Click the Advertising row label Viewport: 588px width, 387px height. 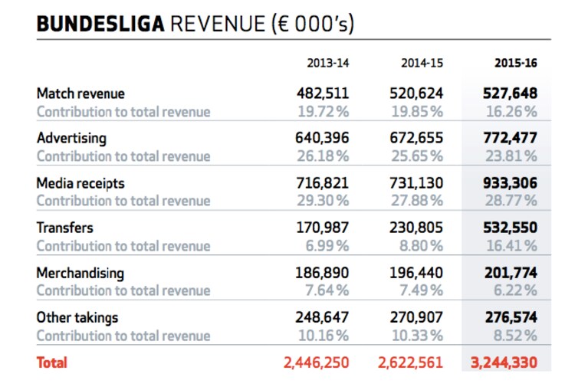71,139
